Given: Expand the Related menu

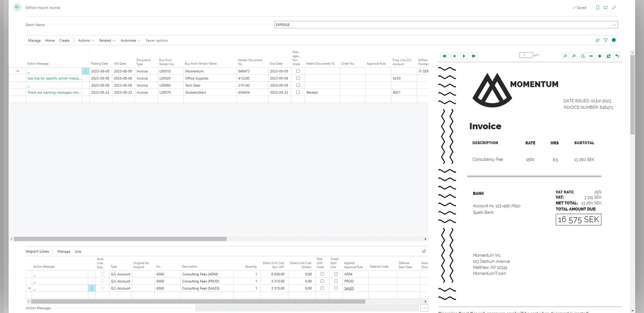Looking at the screenshot, I should point(107,40).
